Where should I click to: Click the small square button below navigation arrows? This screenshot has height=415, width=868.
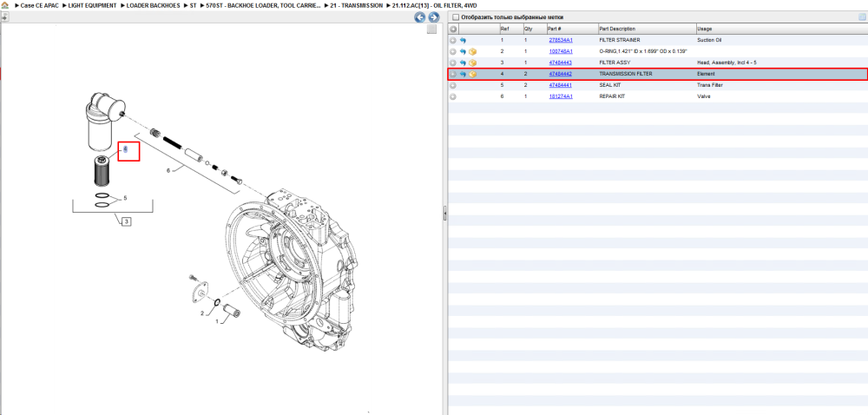431,30
